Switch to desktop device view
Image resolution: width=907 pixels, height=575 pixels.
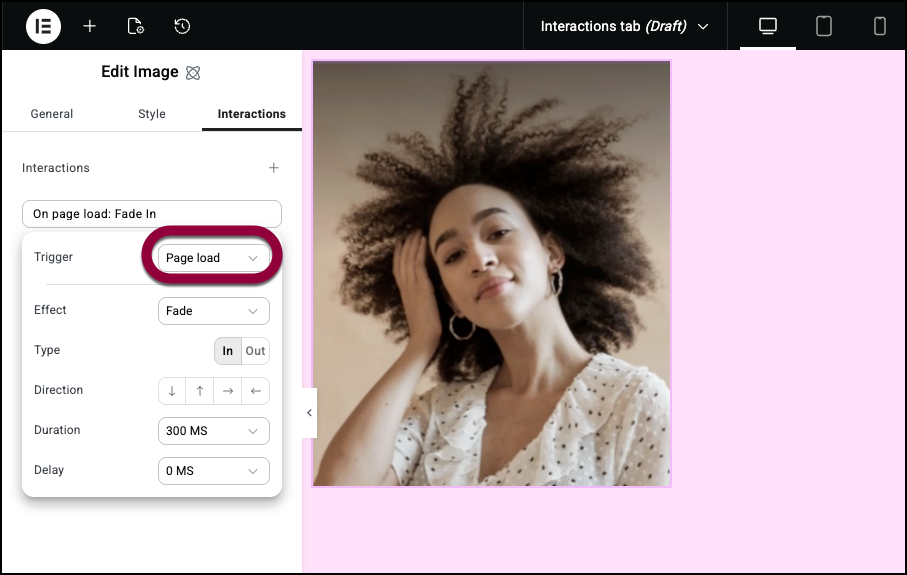click(x=768, y=26)
